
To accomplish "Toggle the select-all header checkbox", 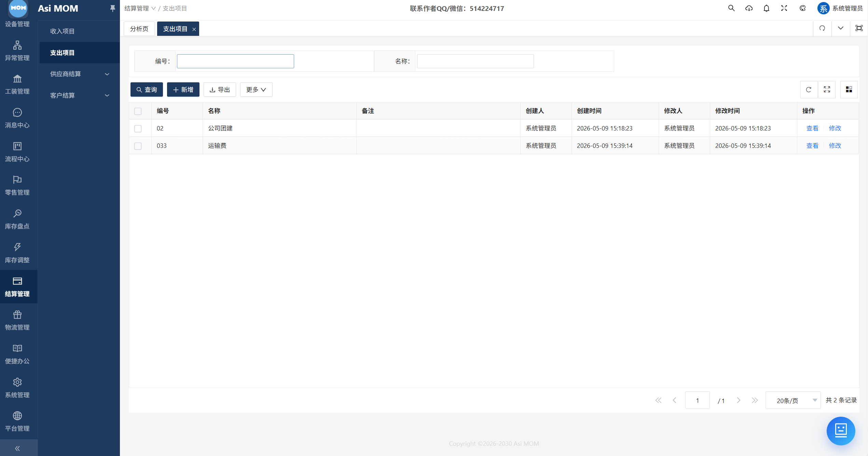I will pos(138,111).
